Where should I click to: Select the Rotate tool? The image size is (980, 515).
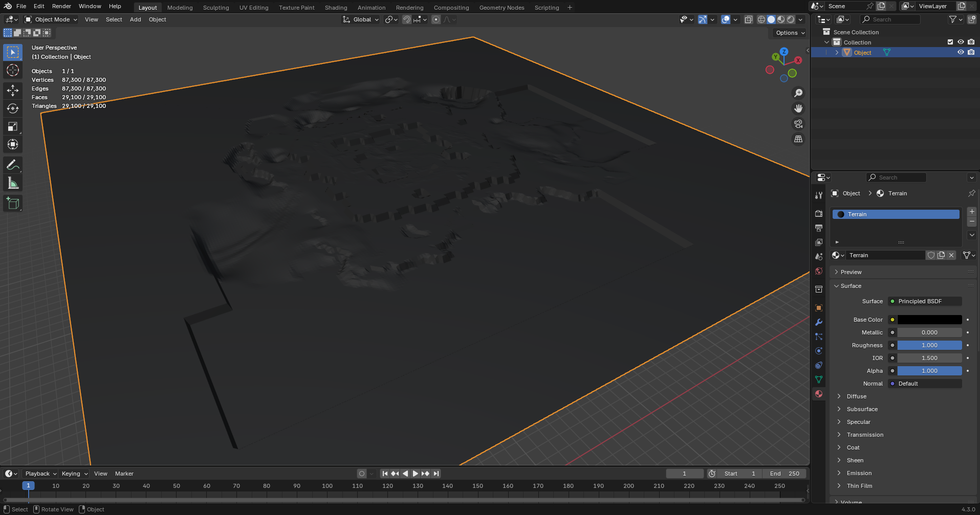(13, 108)
